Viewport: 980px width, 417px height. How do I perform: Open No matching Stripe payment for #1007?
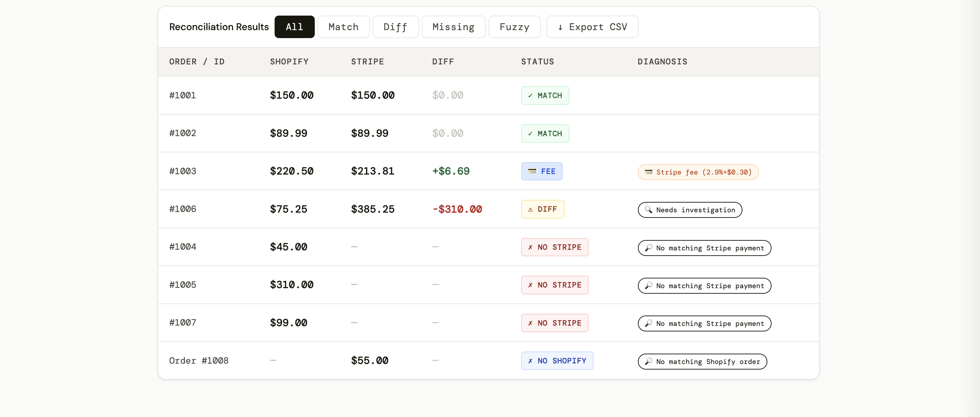pos(704,323)
